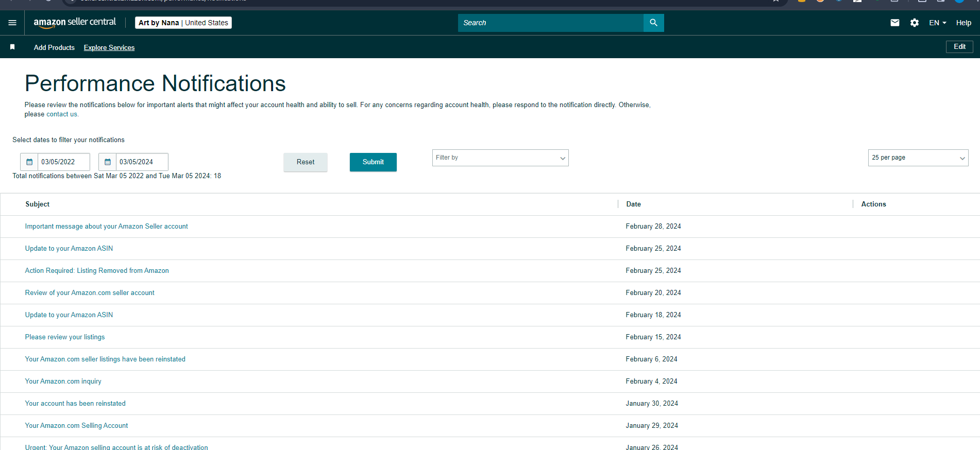Click the date February 4, 2024

pos(652,382)
